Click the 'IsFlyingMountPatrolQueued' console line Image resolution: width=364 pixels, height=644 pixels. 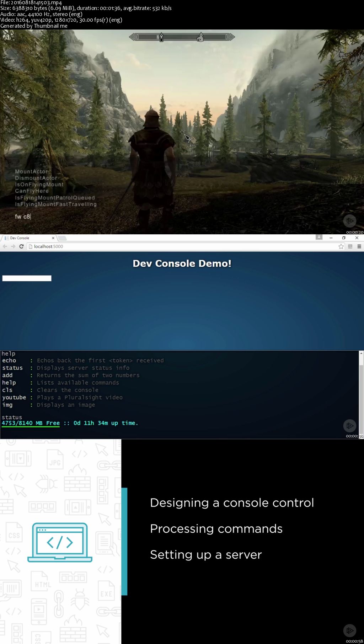click(x=55, y=198)
